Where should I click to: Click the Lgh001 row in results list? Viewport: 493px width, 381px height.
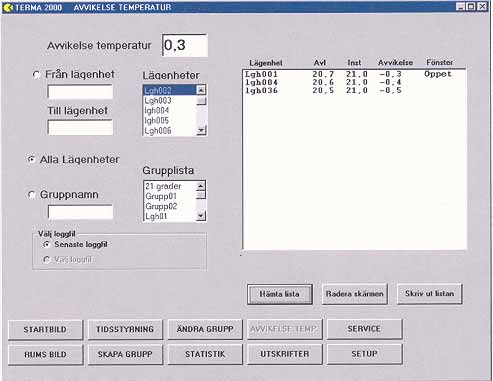click(354, 74)
